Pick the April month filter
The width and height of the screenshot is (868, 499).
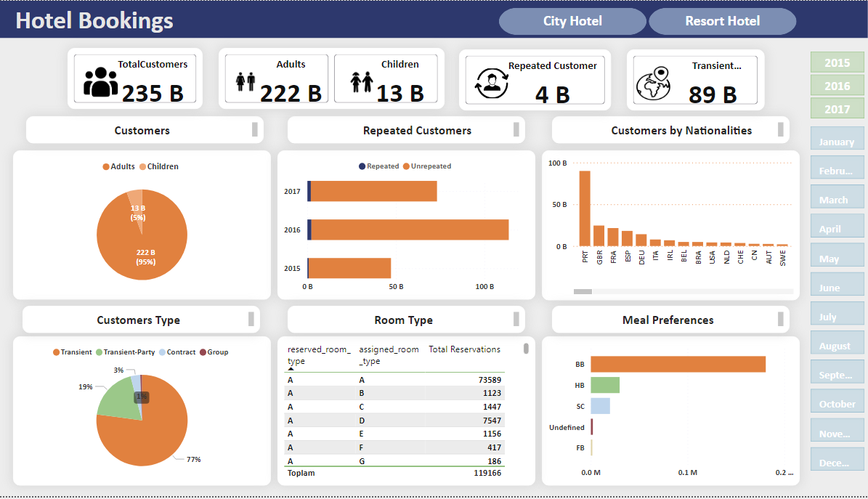click(x=837, y=225)
